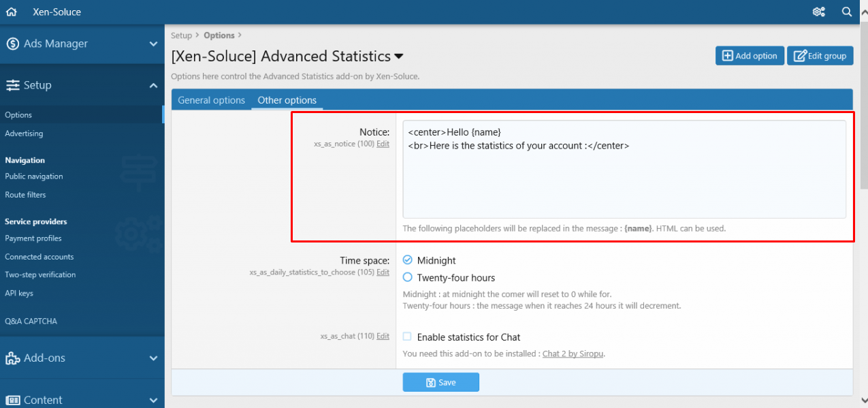Click the Add-ons puzzle icon
The height and width of the screenshot is (408, 868).
pos(12,358)
